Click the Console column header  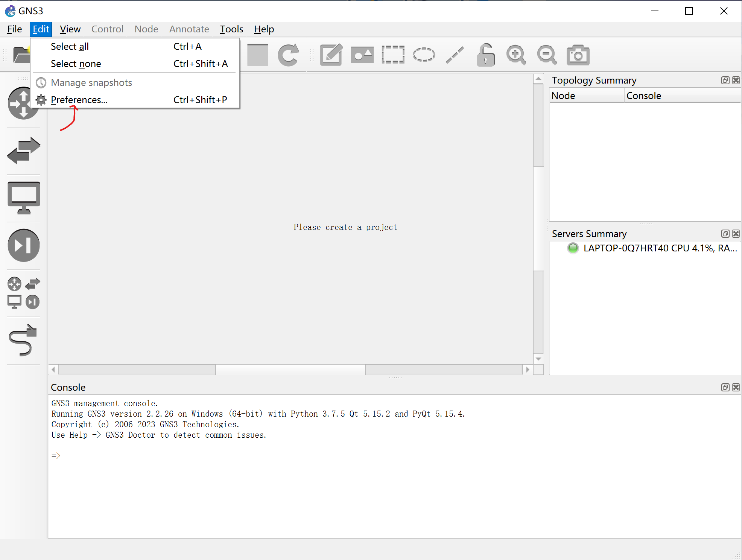tap(683, 96)
